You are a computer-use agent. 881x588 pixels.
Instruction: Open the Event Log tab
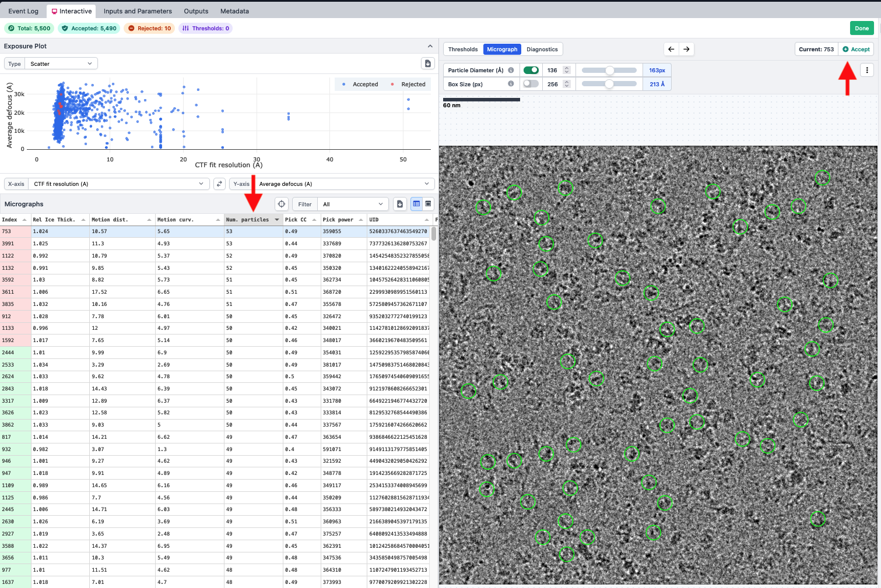click(23, 11)
